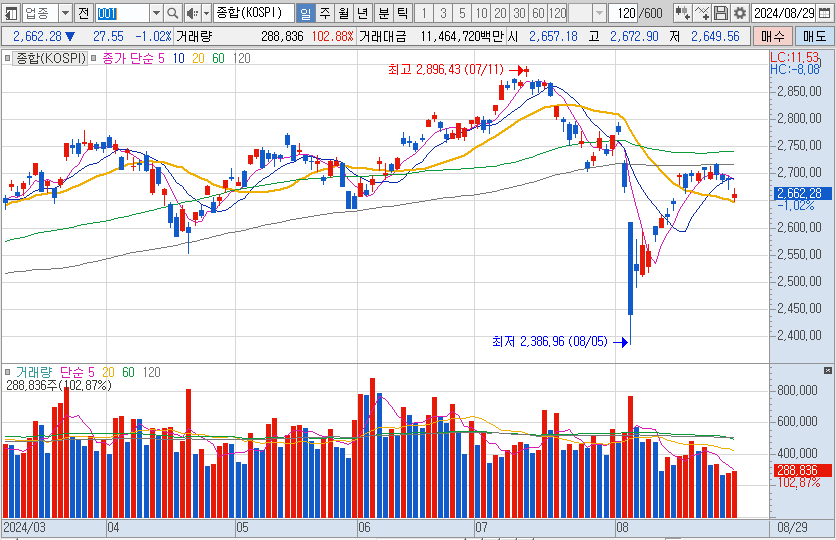
Task: Click the LC:11.53 indicator text
Action: pyautogui.click(x=794, y=57)
